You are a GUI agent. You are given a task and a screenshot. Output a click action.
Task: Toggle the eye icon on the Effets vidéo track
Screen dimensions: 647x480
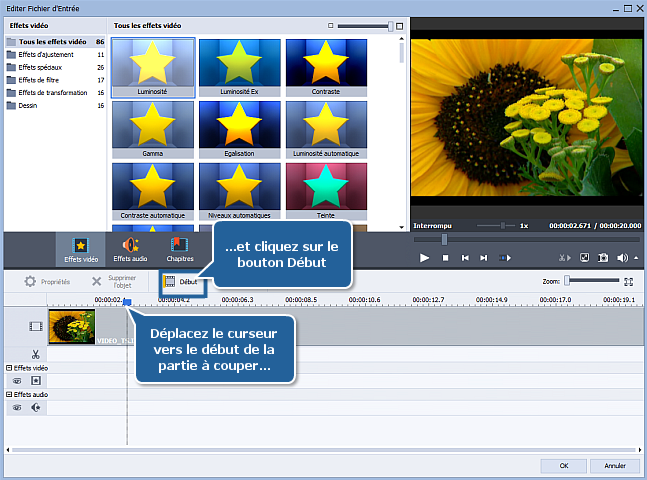[17, 381]
